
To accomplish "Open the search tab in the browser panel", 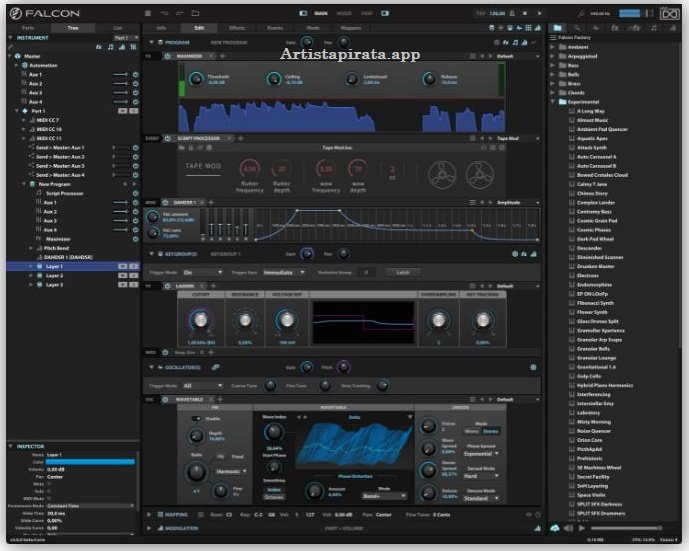I will [x=577, y=28].
